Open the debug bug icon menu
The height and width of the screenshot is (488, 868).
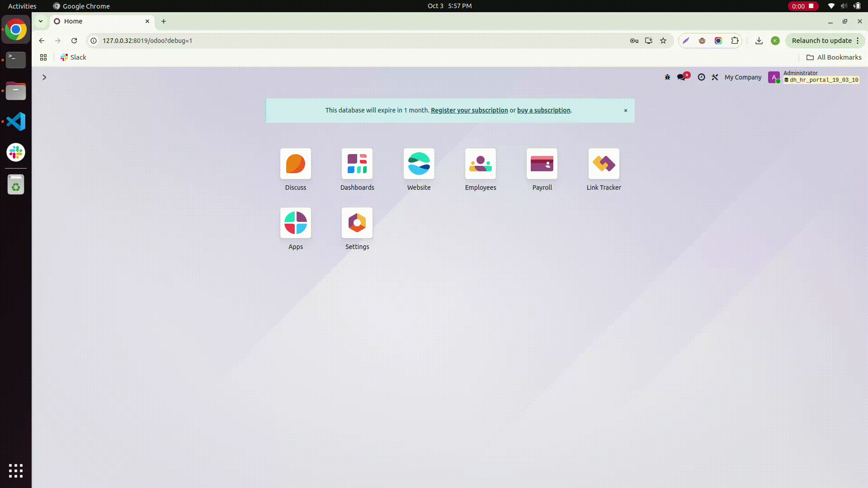tap(667, 77)
